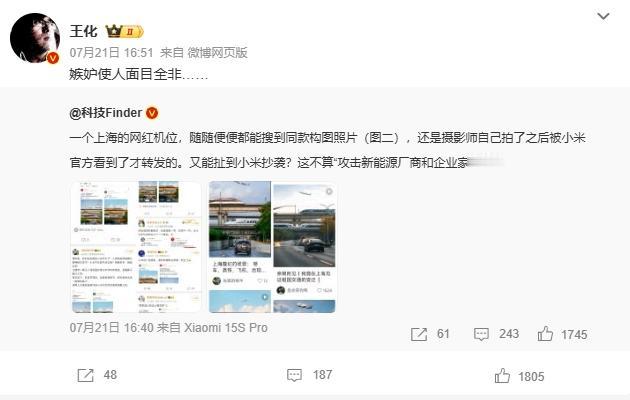Open the first comment-screenshots thumbnail
The height and width of the screenshot is (400, 630).
136,247
